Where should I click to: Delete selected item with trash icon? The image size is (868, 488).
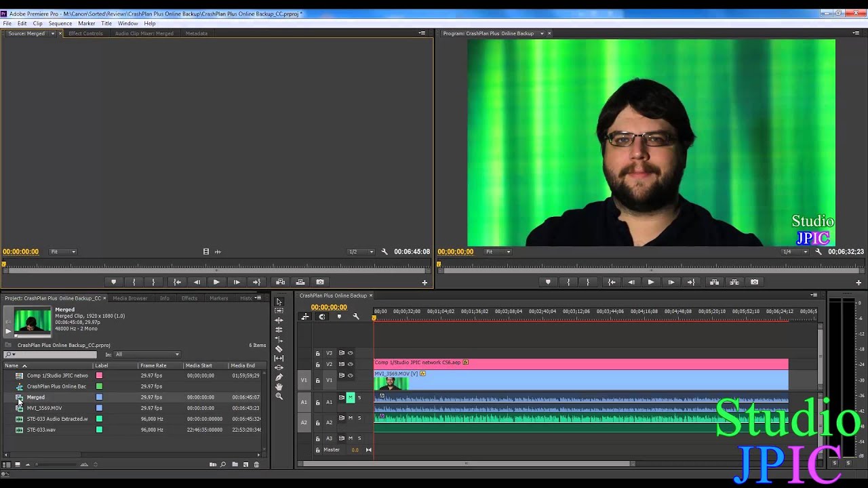[256, 464]
